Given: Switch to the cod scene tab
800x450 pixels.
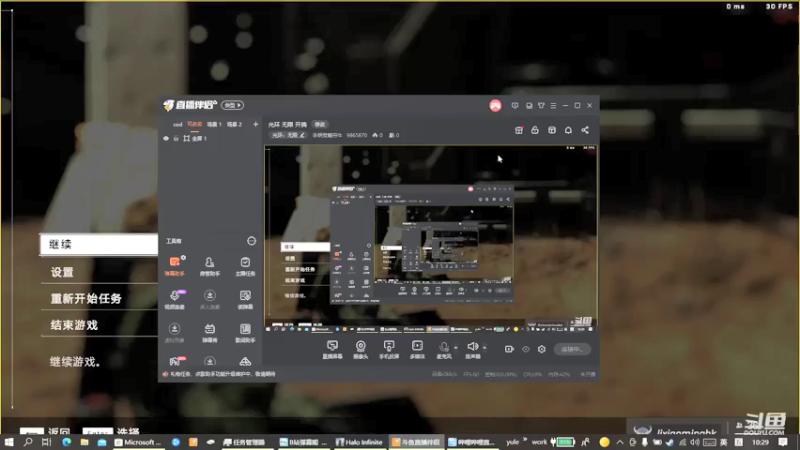Looking at the screenshot, I should point(178,124).
